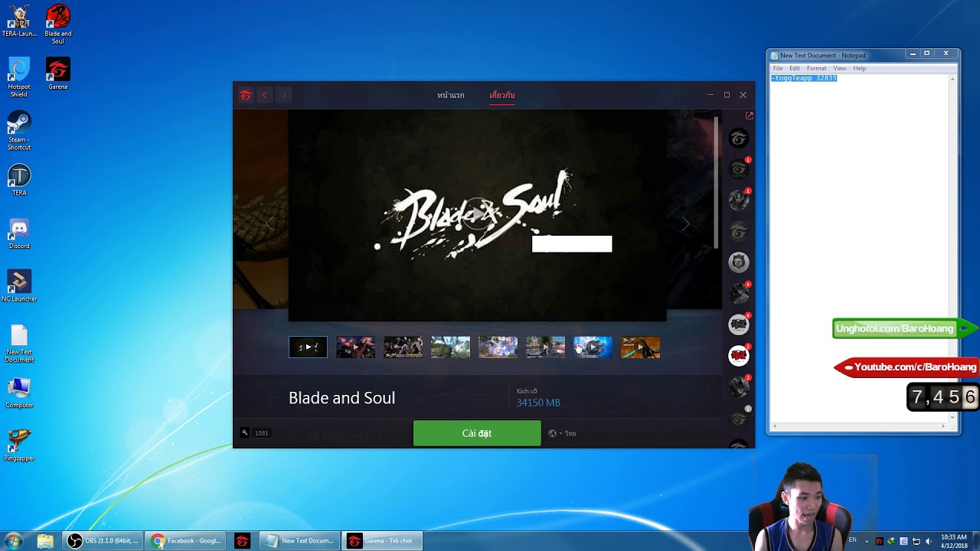The image size is (980, 551).
Task: Click the Garena logo in window header
Action: tap(246, 96)
